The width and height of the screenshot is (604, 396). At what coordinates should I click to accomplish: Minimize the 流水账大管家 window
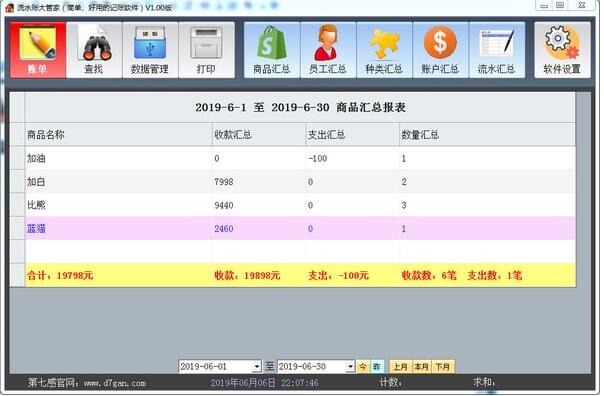click(544, 5)
